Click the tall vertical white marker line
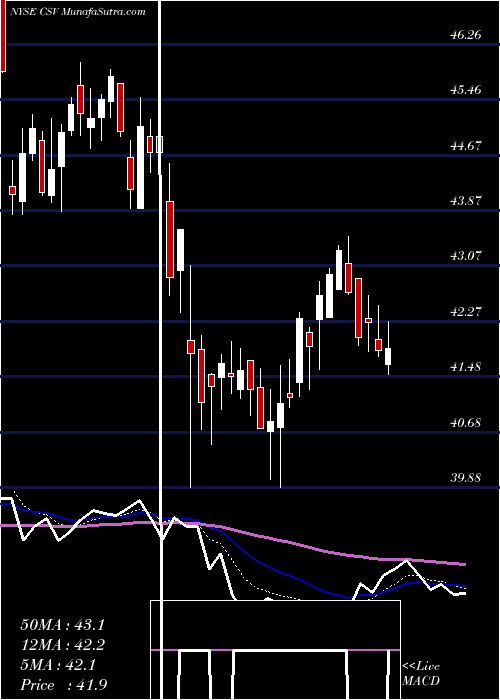500x700 pixels. [x=160, y=348]
